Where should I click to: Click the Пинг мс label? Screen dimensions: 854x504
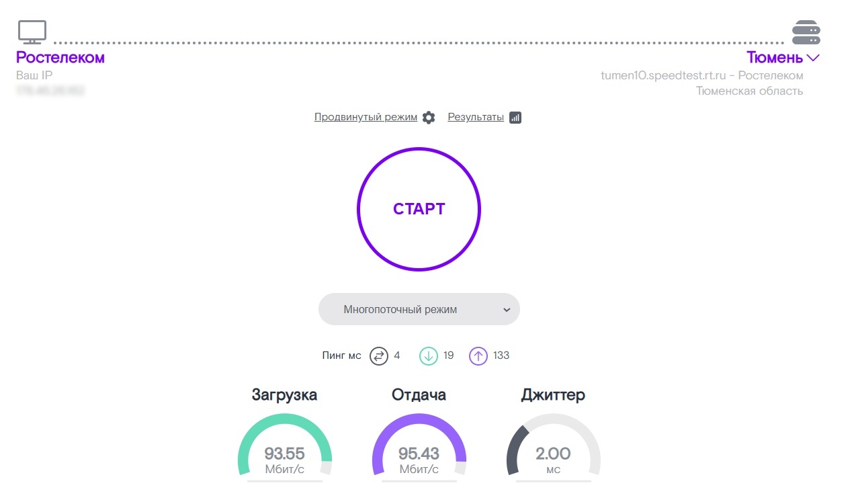coord(341,355)
